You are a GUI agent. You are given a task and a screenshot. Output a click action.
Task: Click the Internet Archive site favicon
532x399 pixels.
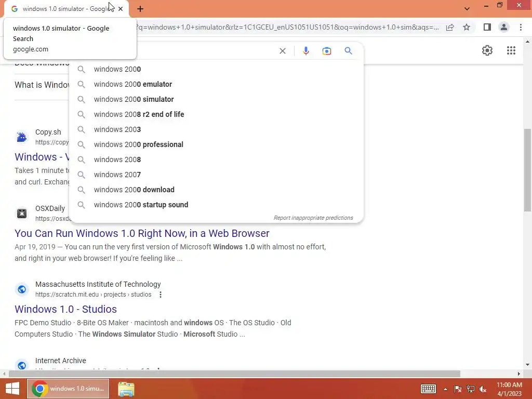point(22,365)
